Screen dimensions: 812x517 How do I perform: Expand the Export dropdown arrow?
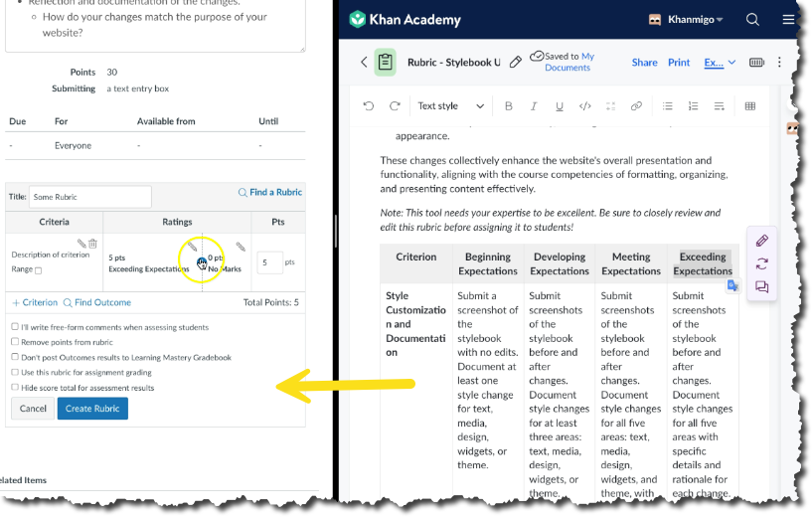[731, 63]
